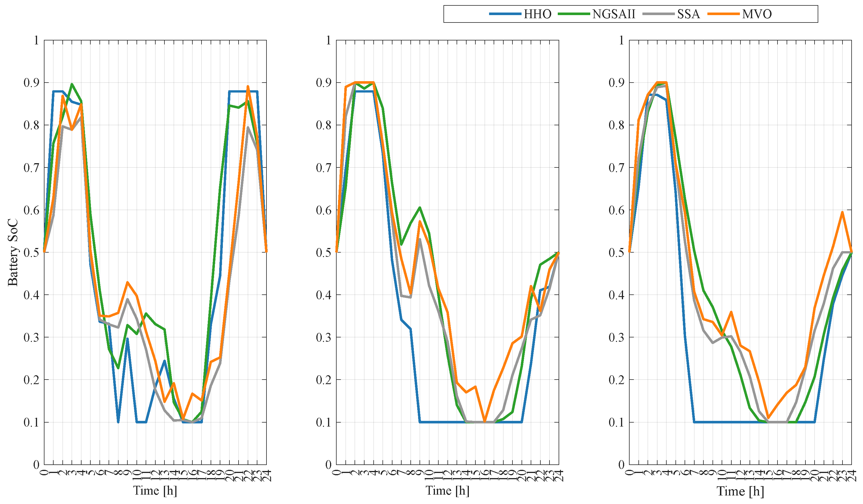
Task: Click the 0.1 y-tick label of right plot
Action: 616,423
